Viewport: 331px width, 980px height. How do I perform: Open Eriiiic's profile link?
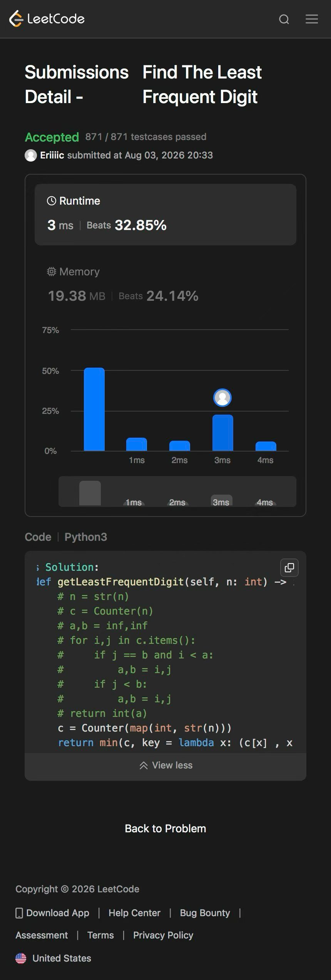[x=52, y=155]
